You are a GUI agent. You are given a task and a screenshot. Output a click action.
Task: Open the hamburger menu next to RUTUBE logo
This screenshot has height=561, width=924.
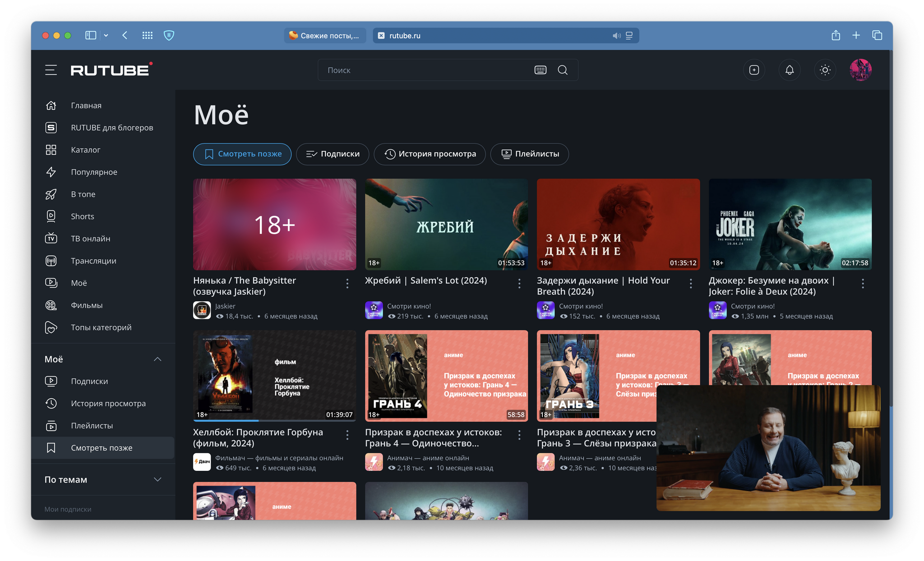pyautogui.click(x=51, y=70)
